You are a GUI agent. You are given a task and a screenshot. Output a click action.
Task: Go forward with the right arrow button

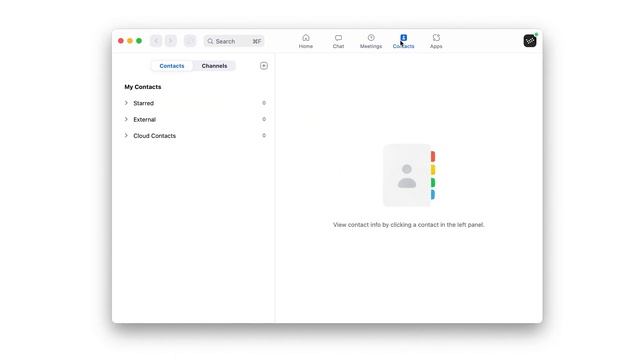[x=171, y=41]
